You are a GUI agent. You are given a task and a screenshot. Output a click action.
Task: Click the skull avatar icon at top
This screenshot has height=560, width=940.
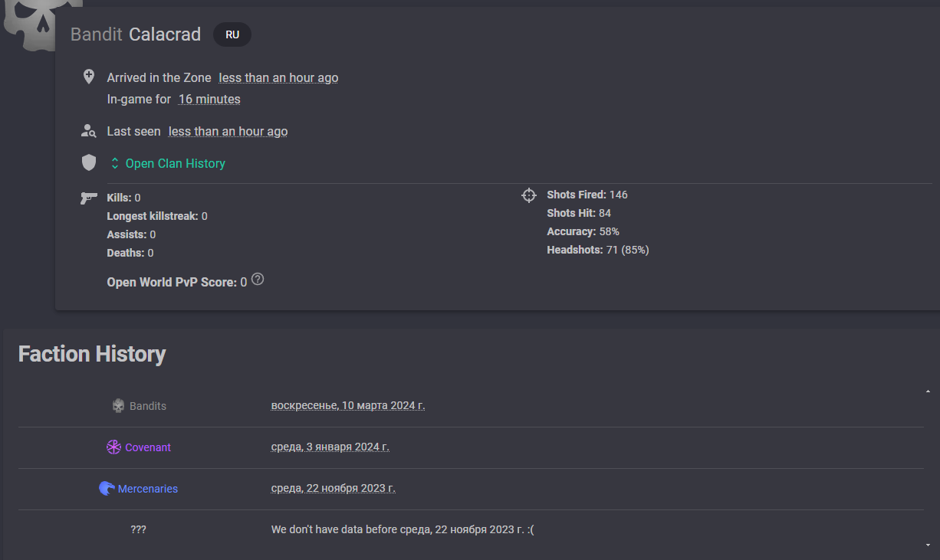click(x=32, y=25)
